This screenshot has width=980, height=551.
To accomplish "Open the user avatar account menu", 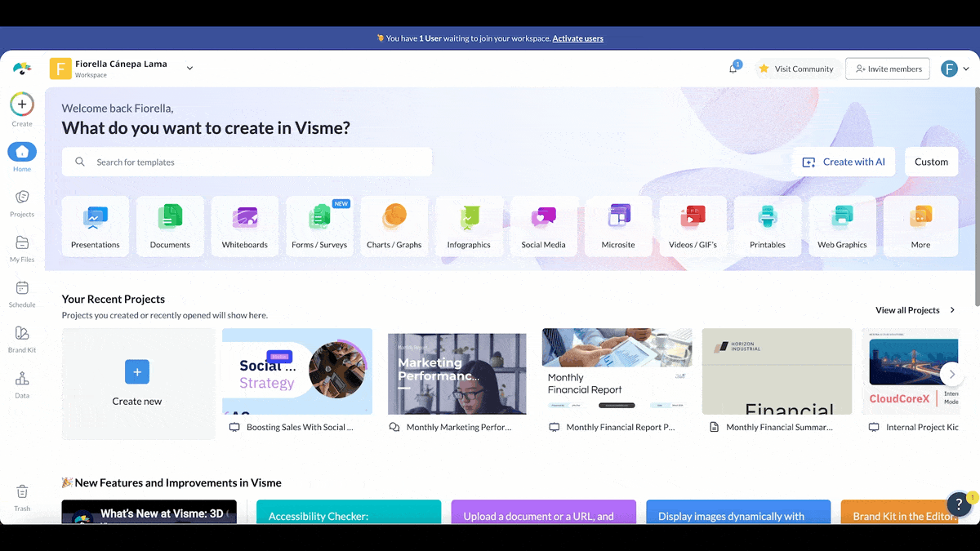I will (x=955, y=69).
